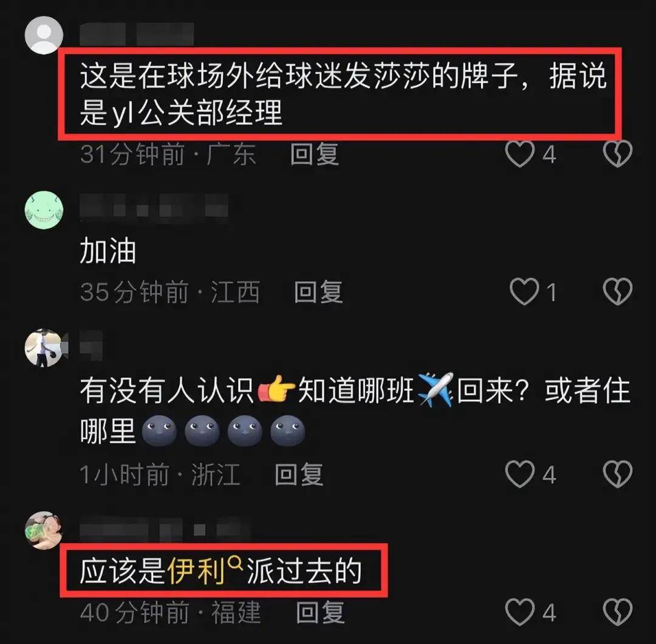The height and width of the screenshot is (644, 656).
Task: Open the gray default avatar of first commenter
Action: point(44,35)
